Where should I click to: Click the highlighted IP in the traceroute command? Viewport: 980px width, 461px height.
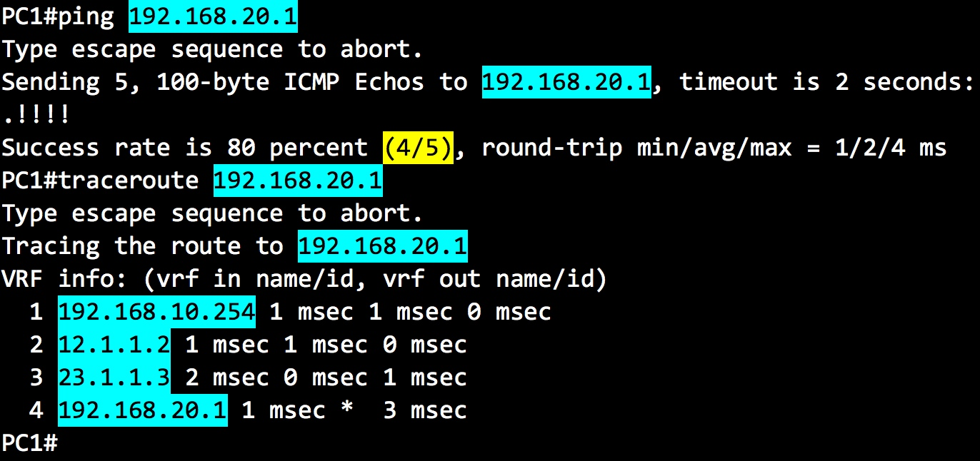(x=297, y=181)
